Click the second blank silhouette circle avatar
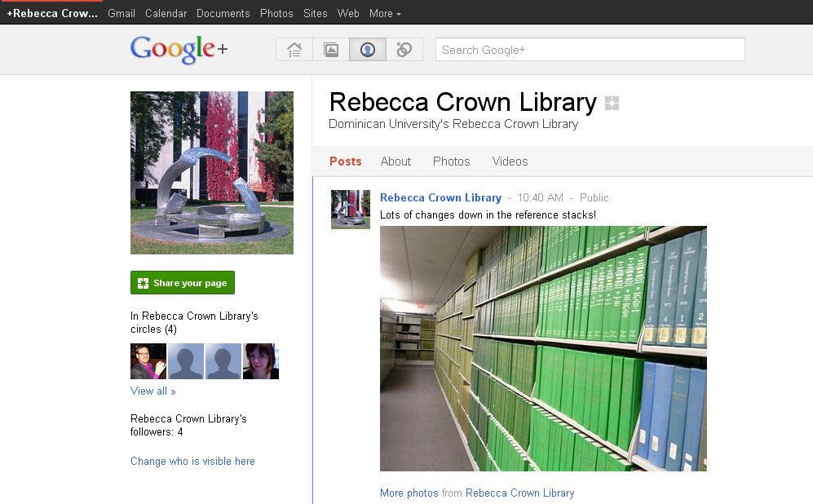Screen dimensions: 813x504 [x=223, y=361]
